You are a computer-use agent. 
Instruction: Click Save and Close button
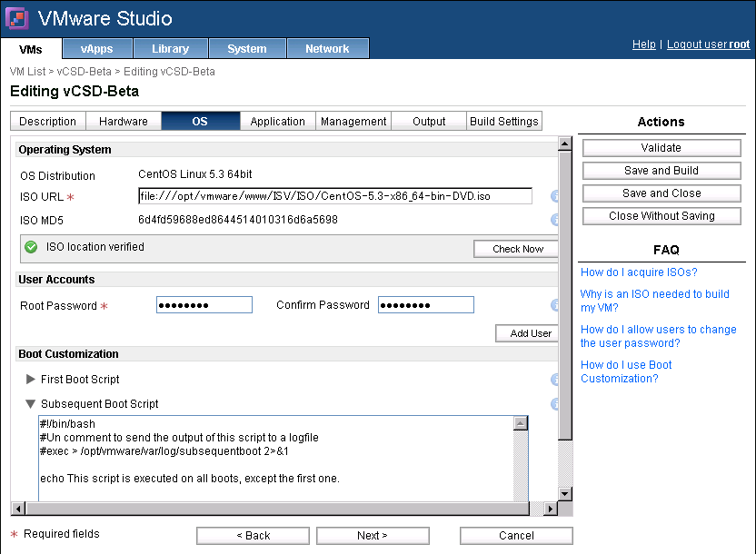661,193
